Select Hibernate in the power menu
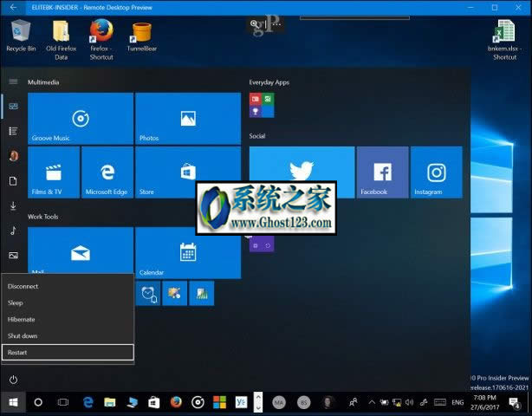Screen dimensions: 532x416 (68, 319)
